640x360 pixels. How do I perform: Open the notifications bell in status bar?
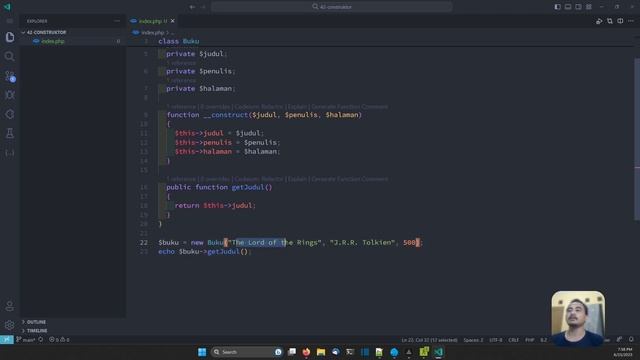coord(631,340)
